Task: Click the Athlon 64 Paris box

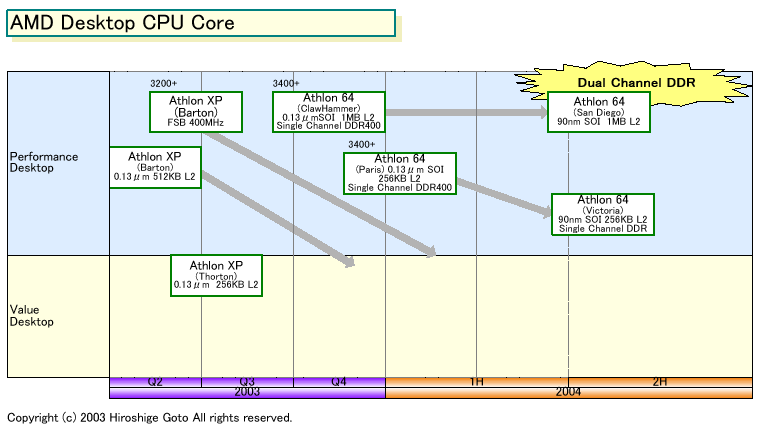Action: coord(400,173)
